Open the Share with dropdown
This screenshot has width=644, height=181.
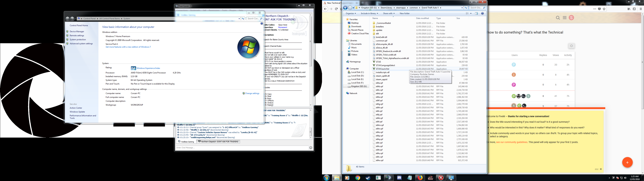point(389,14)
